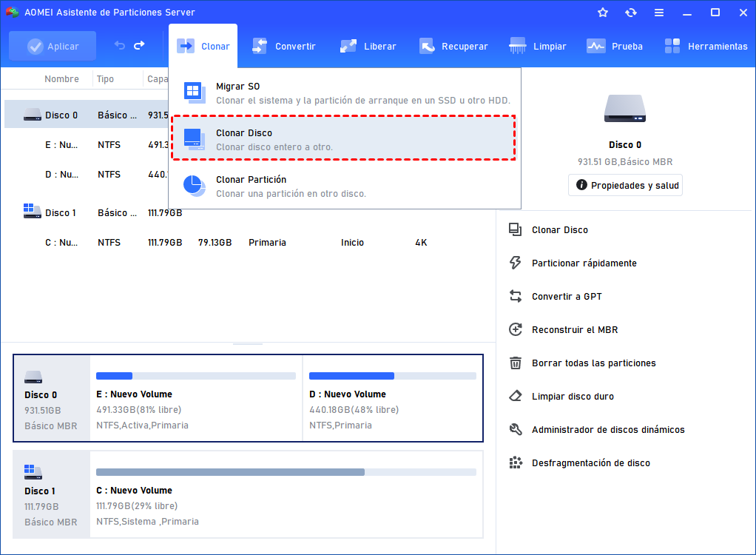Viewport: 756px width, 555px height.
Task: Select C: Nuevo Volume partition block
Action: (x=286, y=494)
